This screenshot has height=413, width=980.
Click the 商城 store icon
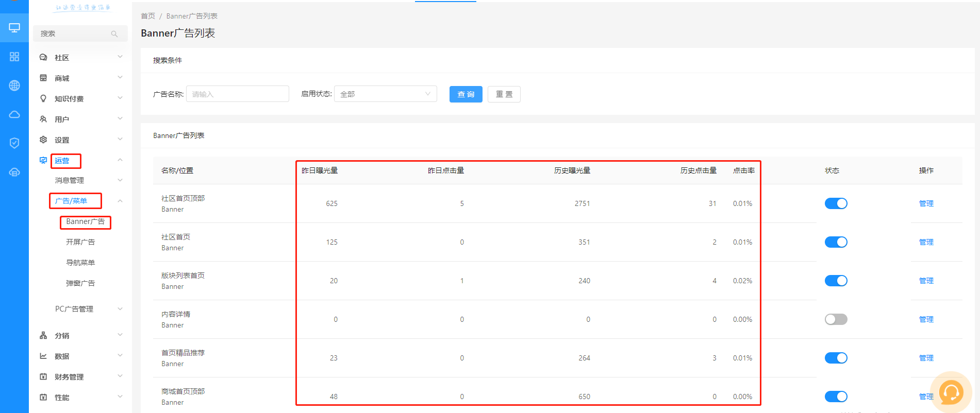click(x=43, y=78)
